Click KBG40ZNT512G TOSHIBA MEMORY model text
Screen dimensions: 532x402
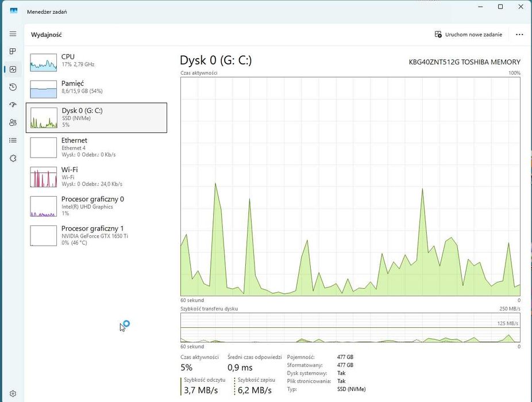464,62
